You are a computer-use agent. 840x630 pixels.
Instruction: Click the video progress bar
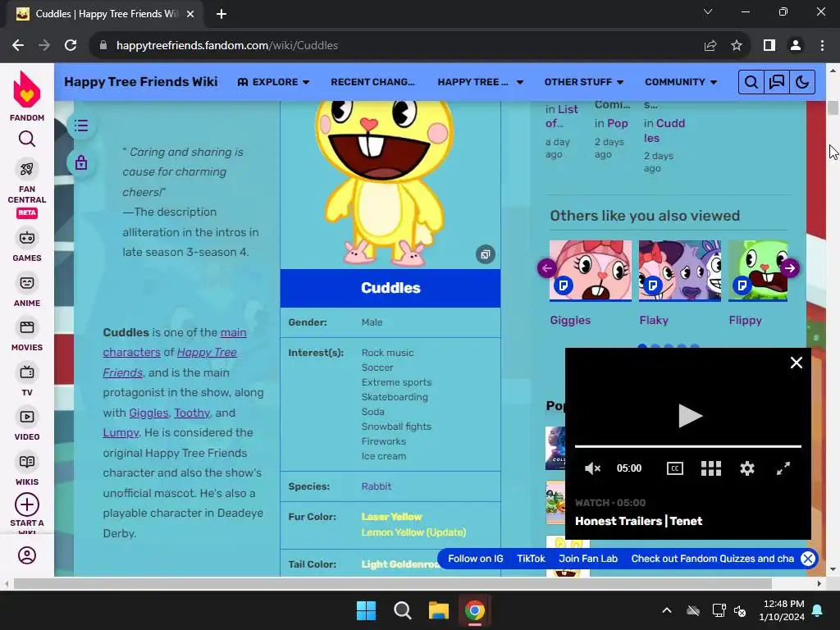[688, 445]
